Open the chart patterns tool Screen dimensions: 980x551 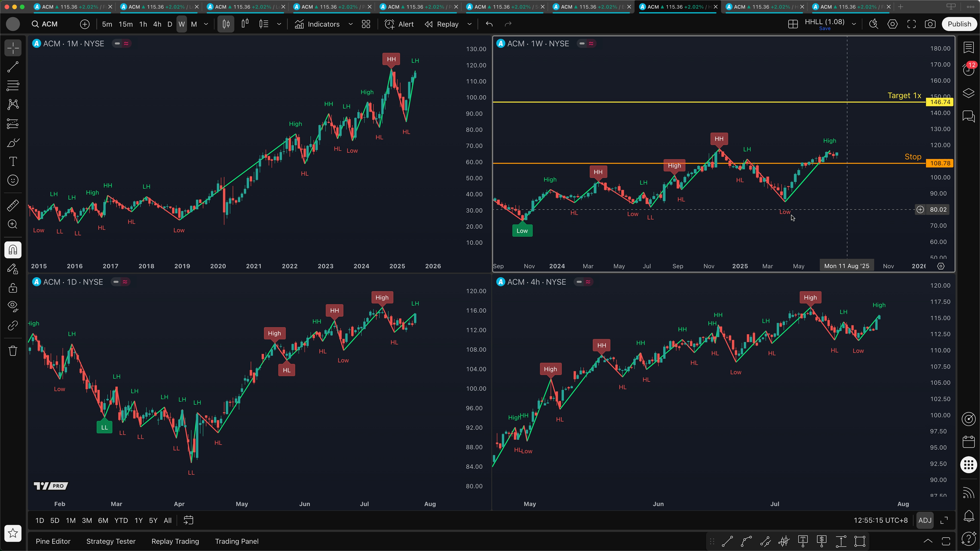13,105
